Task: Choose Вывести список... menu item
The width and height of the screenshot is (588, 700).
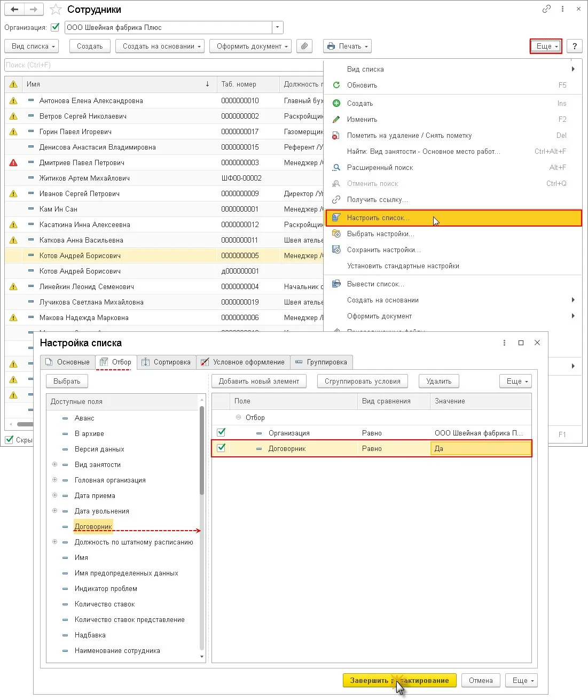Action: pyautogui.click(x=453, y=284)
